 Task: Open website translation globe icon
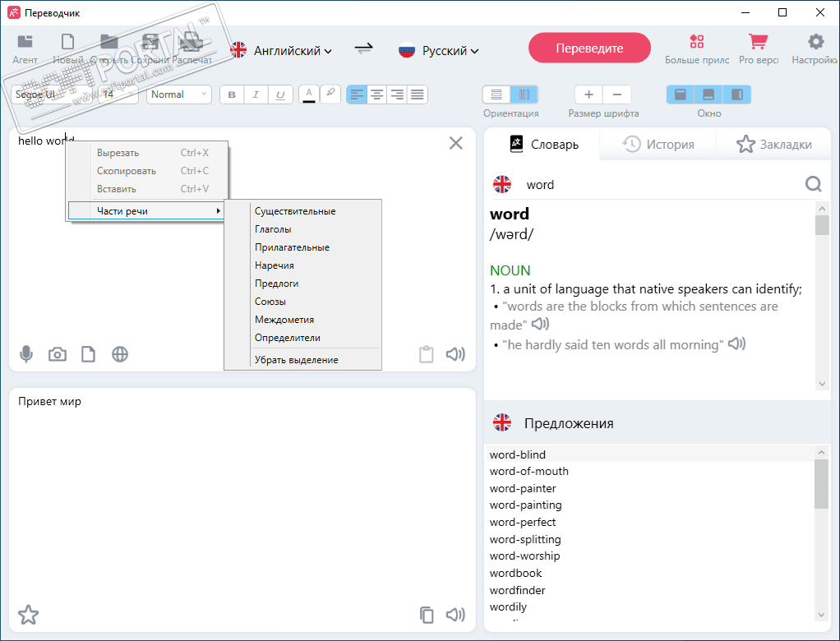120,354
